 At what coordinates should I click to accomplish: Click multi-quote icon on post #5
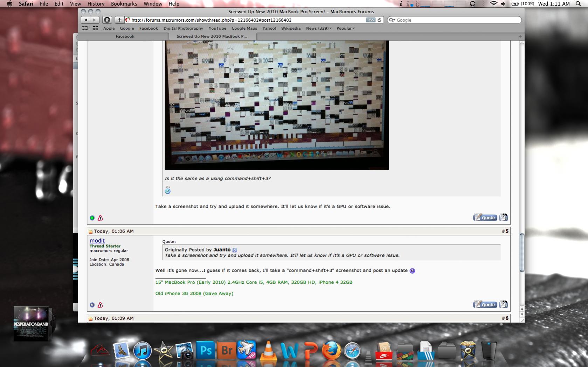[x=503, y=304]
